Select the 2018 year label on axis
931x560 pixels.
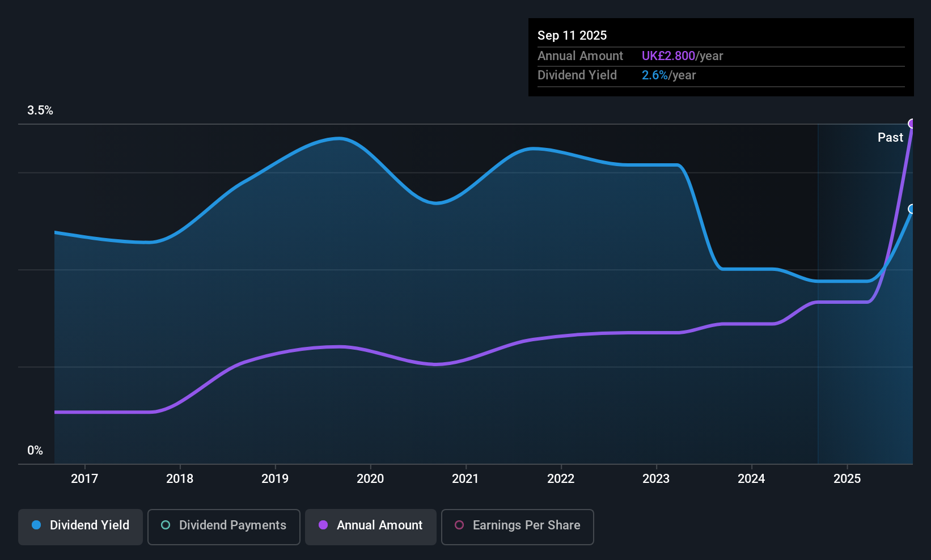point(180,478)
